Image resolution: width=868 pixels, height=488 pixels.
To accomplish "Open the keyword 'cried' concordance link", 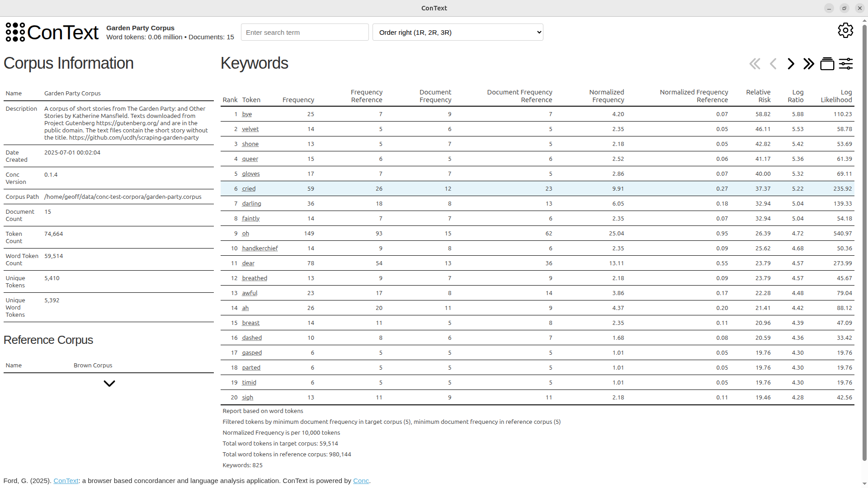I will click(x=249, y=188).
